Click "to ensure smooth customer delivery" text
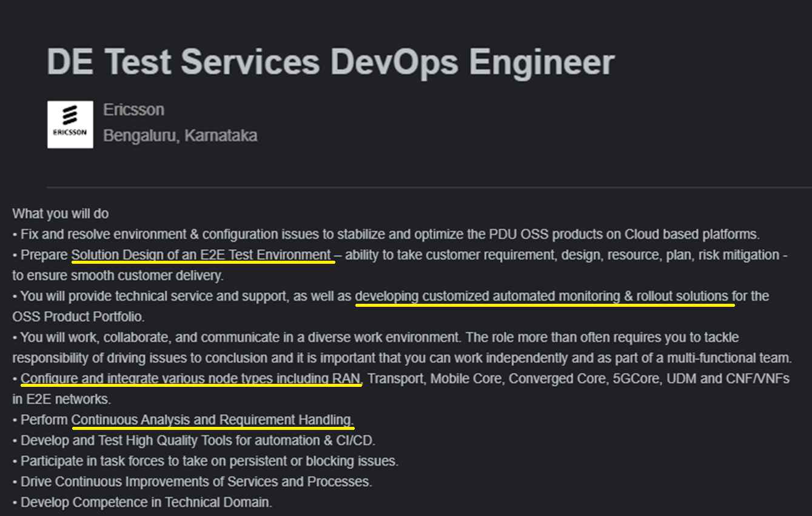The height and width of the screenshot is (516, 812). (x=118, y=275)
